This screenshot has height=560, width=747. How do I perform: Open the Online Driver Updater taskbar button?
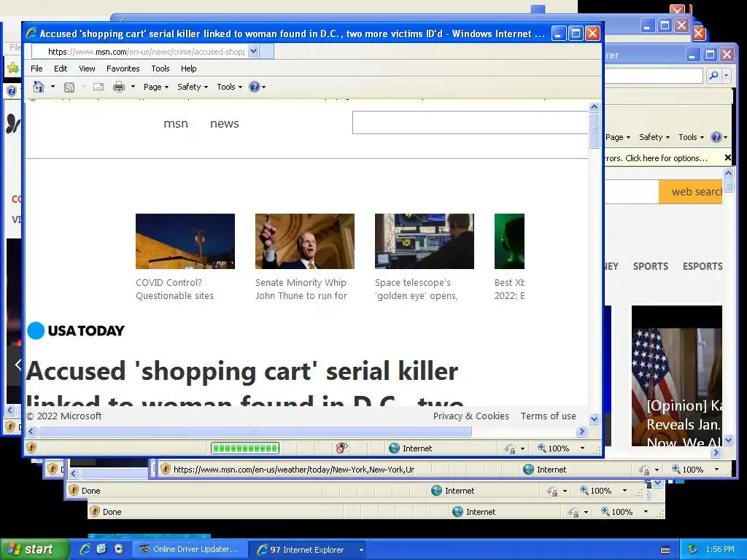click(x=189, y=549)
